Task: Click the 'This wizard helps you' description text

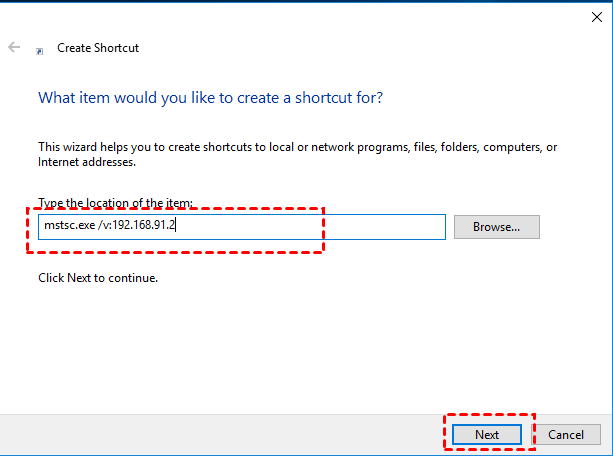Action: [297, 154]
